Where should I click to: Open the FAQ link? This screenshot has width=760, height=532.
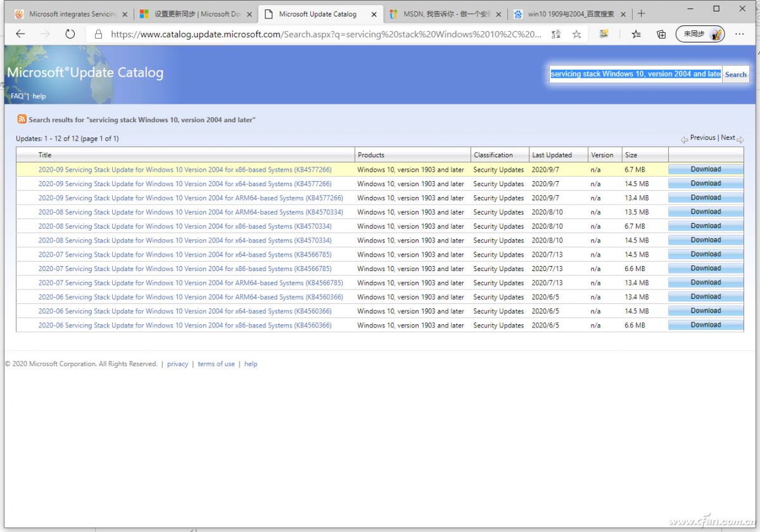coord(17,96)
